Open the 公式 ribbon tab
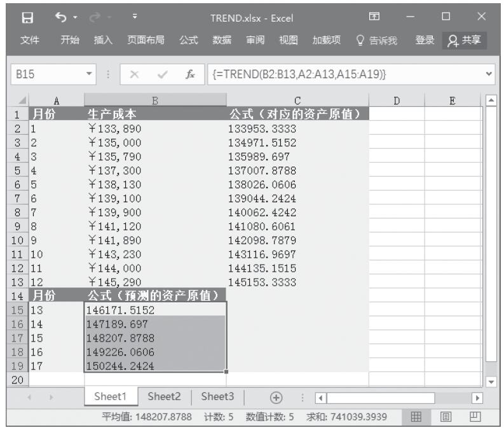Viewport: 504px width, 430px height. tap(188, 41)
